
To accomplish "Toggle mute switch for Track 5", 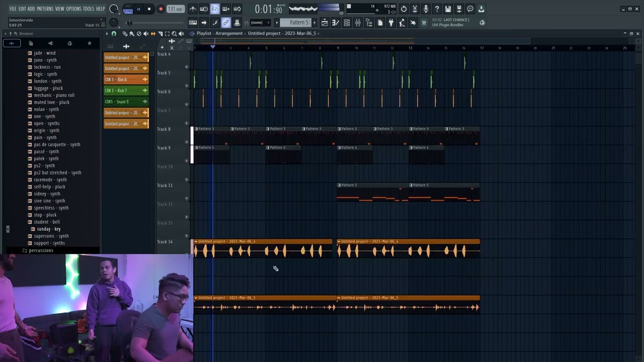I will coord(187,85).
